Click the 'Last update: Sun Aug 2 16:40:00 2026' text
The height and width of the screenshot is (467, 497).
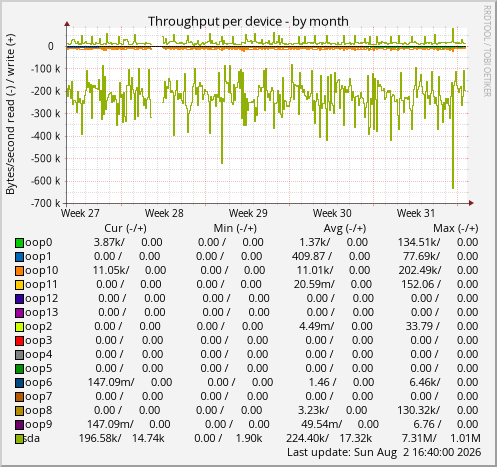(384, 453)
